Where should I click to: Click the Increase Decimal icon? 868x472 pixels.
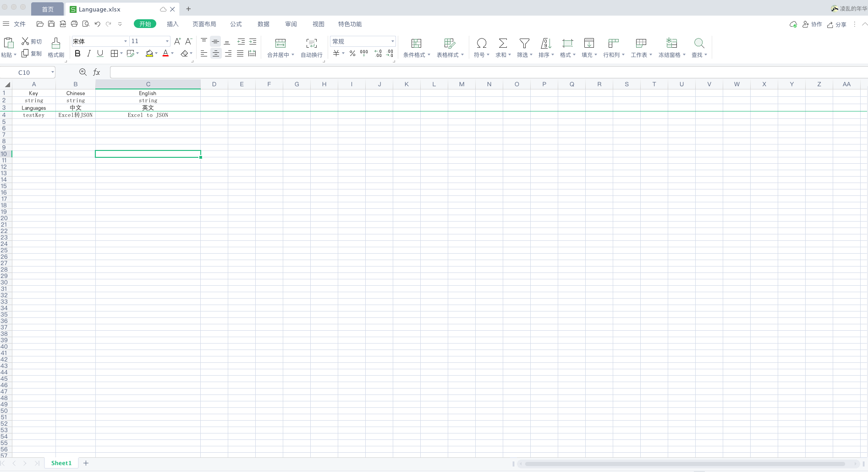click(378, 53)
